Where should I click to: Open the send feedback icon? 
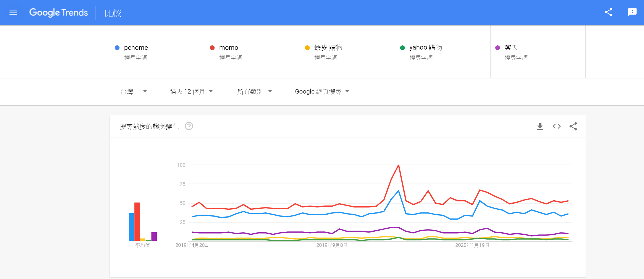pos(632,12)
